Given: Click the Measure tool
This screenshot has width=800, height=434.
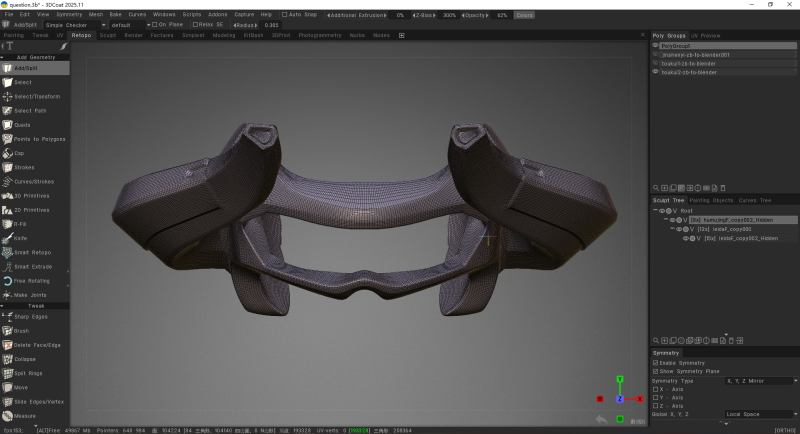Looking at the screenshot, I should [x=24, y=415].
